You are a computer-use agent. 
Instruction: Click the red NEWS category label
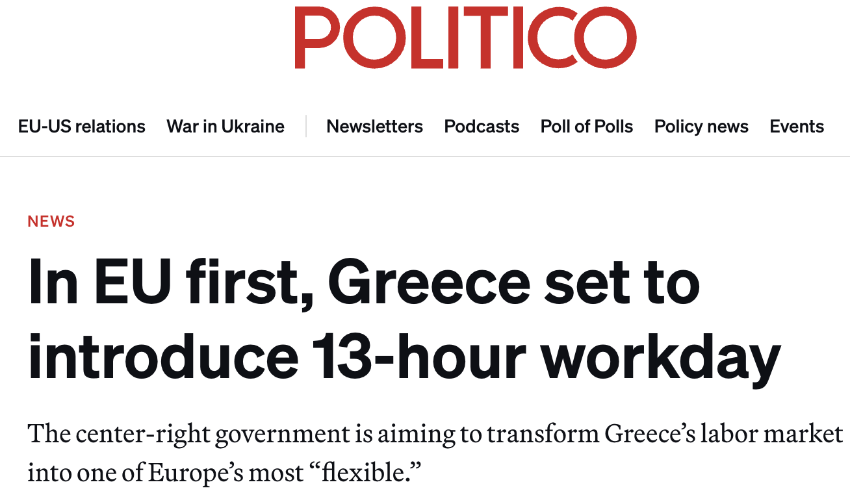coord(51,221)
